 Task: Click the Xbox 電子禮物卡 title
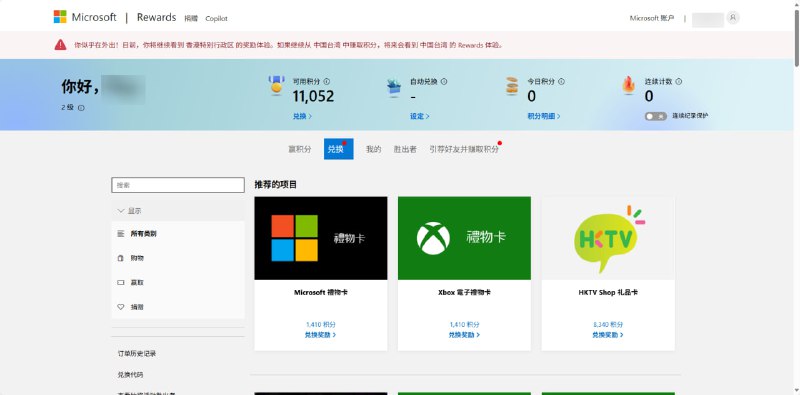point(464,293)
